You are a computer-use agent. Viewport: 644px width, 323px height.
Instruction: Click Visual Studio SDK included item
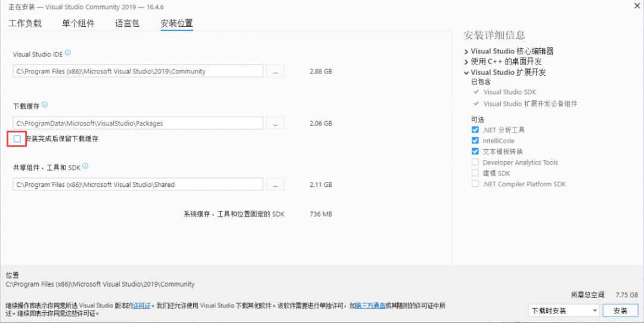[510, 92]
